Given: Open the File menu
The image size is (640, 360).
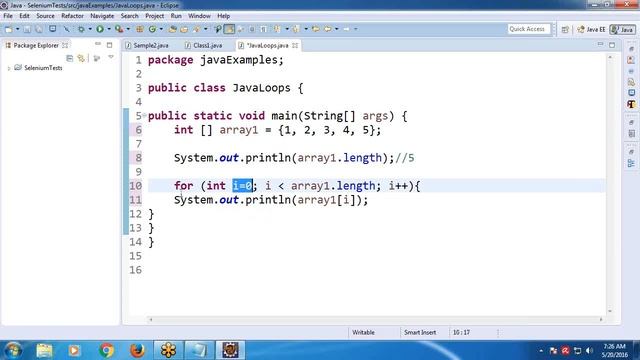Looking at the screenshot, I should click(x=8, y=16).
